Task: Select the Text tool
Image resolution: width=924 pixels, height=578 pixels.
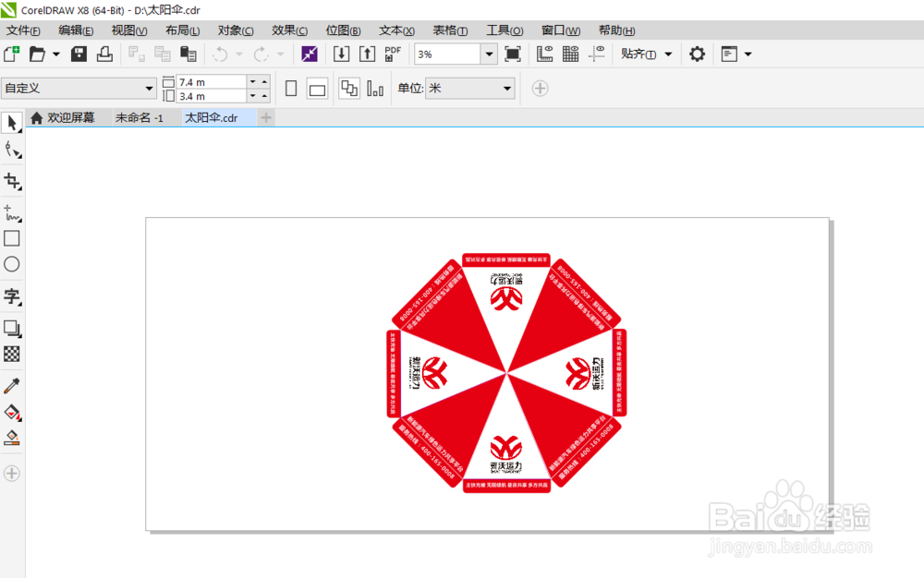Action: pos(12,296)
